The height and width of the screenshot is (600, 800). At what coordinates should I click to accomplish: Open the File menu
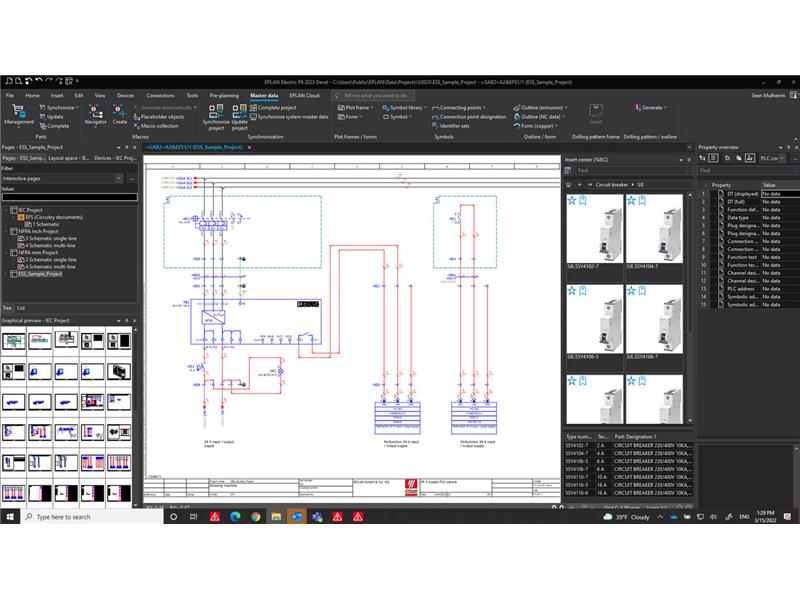(10, 95)
